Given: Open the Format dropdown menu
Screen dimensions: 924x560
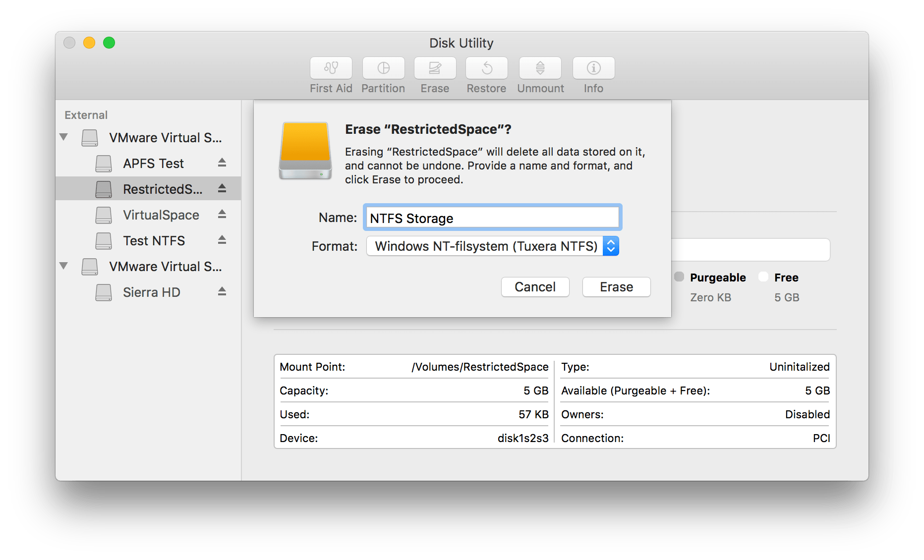Looking at the screenshot, I should pos(611,246).
